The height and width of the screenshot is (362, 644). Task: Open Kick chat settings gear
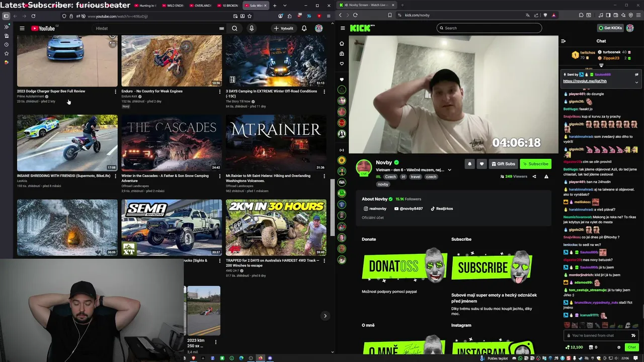(619, 347)
